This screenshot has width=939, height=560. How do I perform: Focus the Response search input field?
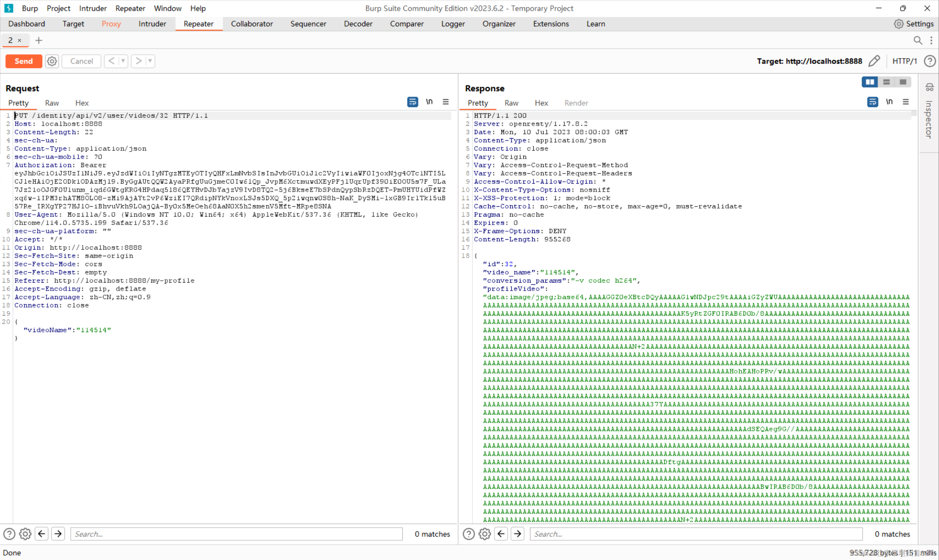click(x=696, y=534)
